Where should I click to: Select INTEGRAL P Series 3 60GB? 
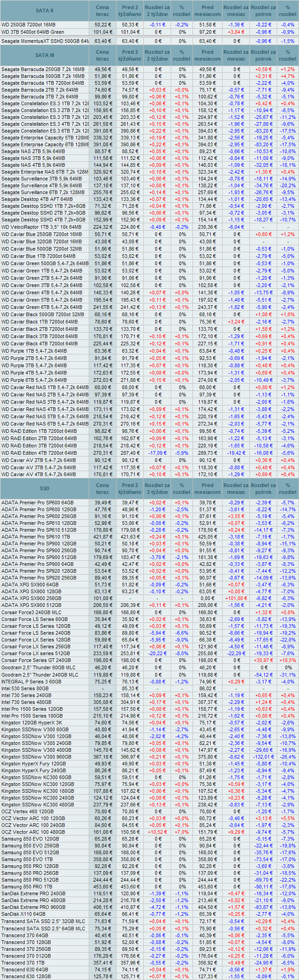point(31,682)
